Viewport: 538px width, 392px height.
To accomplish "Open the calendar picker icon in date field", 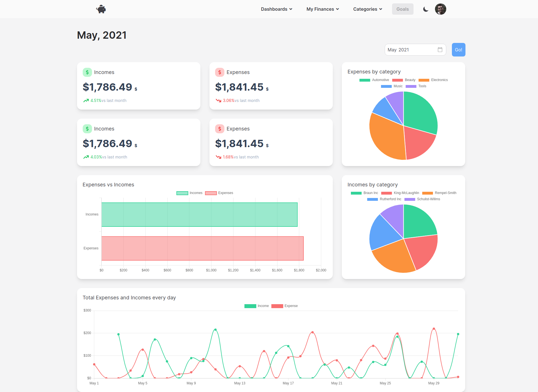I will (x=440, y=50).
